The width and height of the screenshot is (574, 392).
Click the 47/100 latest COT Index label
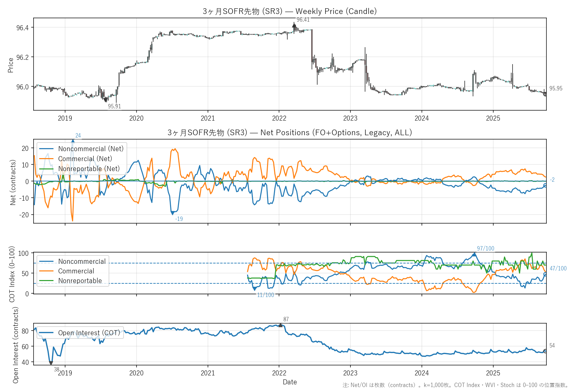[558, 268]
